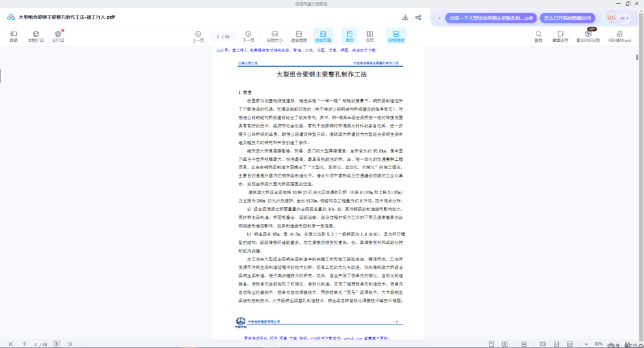The width and height of the screenshot is (644, 348).
Task: Minimize the preview window
Action: (x=618, y=4)
